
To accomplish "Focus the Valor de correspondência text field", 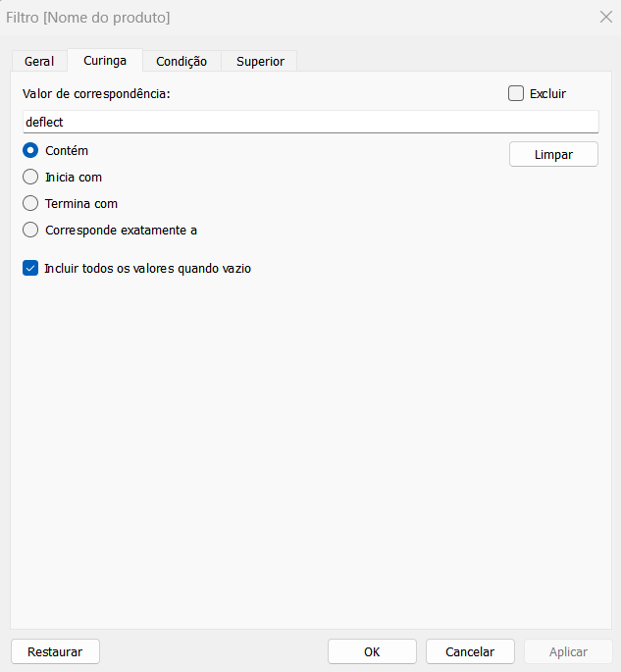I will pos(310,122).
